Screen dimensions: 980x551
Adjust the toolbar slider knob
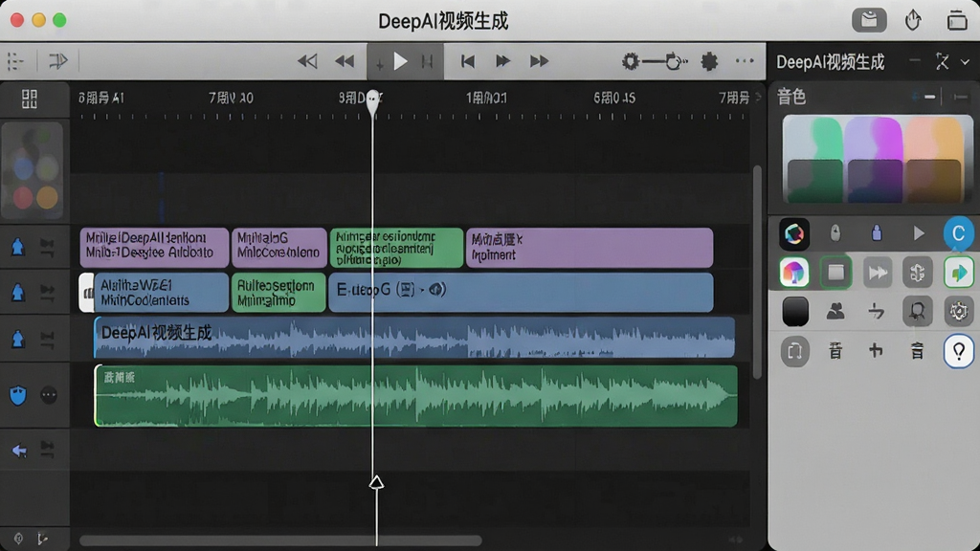pyautogui.click(x=674, y=61)
